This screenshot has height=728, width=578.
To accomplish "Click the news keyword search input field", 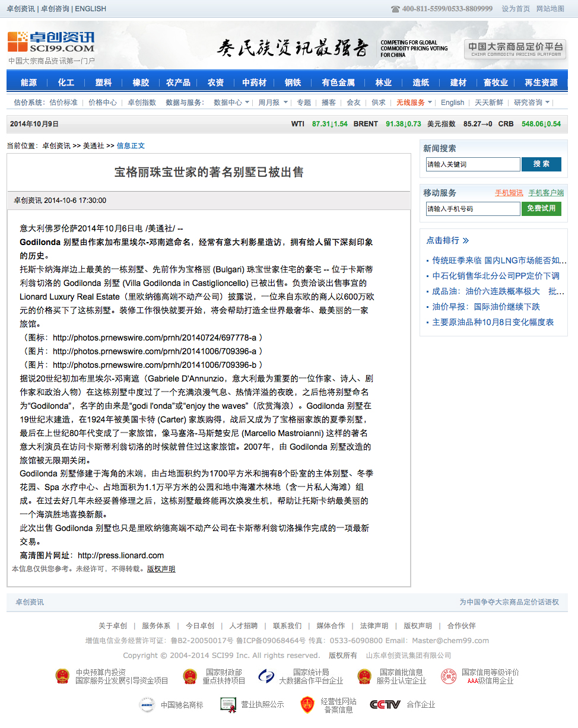I will pyautogui.click(x=473, y=164).
